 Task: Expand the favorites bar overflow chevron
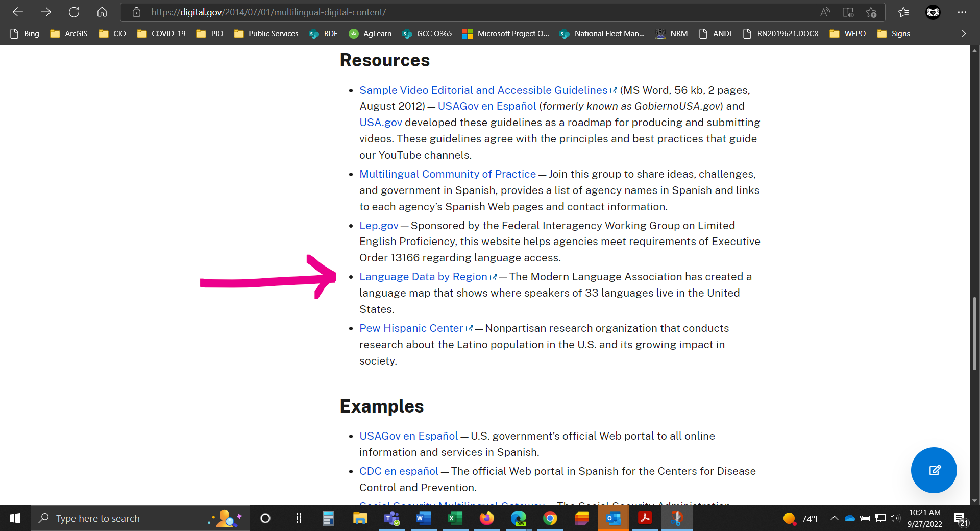(964, 34)
